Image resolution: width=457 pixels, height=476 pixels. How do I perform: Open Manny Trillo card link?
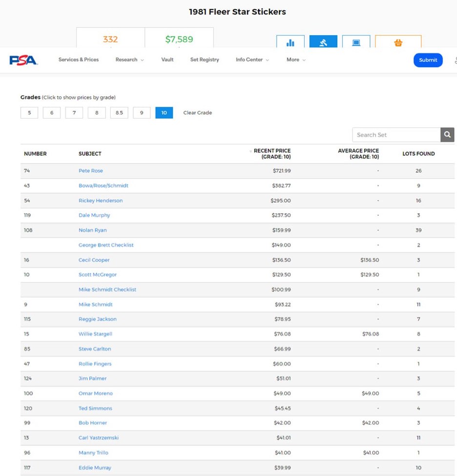[94, 453]
